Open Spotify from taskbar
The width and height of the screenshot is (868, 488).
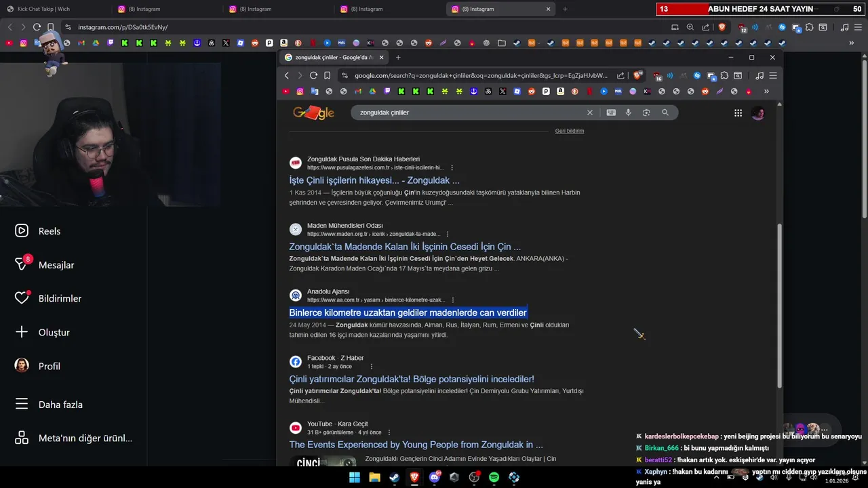(494, 477)
